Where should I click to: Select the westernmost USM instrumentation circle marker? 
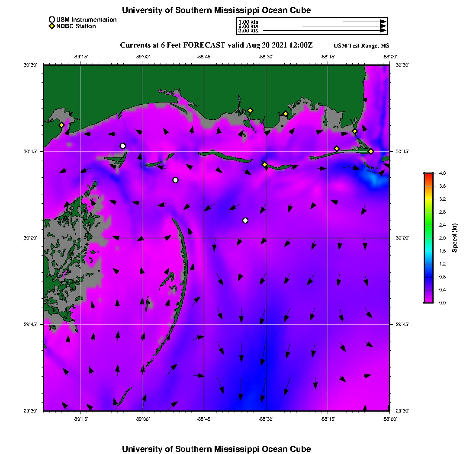(x=122, y=146)
